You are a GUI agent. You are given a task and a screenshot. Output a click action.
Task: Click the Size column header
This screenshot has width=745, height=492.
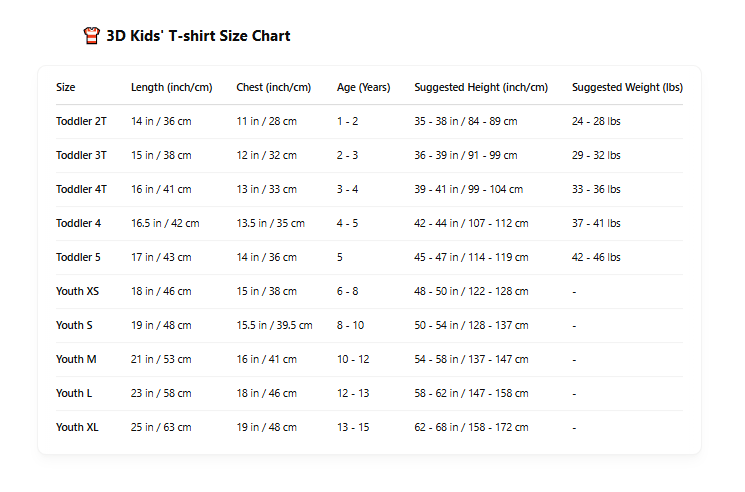pyautogui.click(x=66, y=87)
